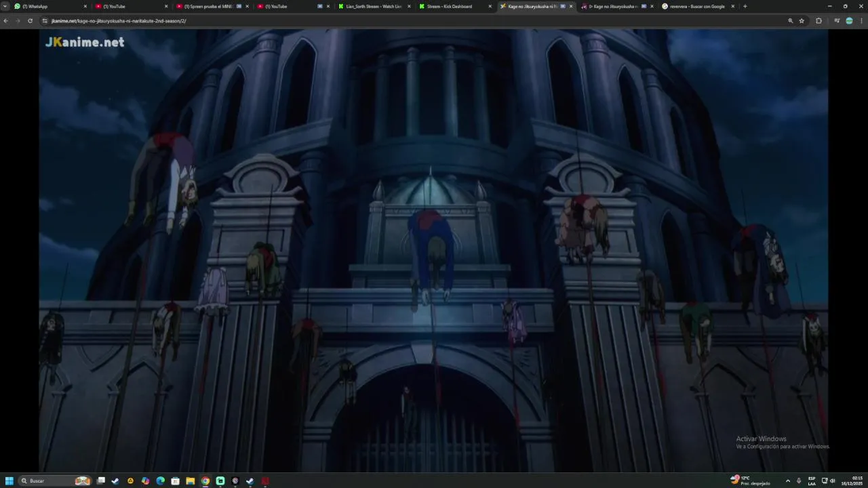Change ESP LAA keyboard language
868x488 pixels.
point(812,481)
